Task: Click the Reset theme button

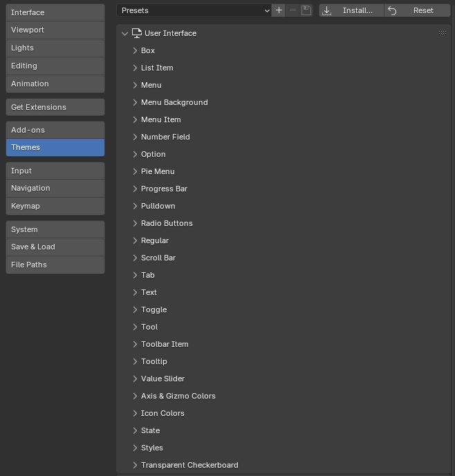Action: point(417,10)
